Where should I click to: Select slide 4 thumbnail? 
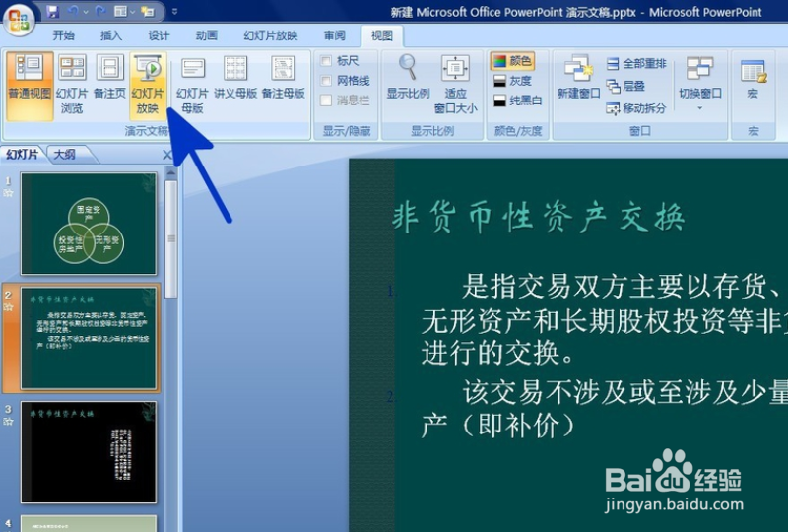coord(89,523)
